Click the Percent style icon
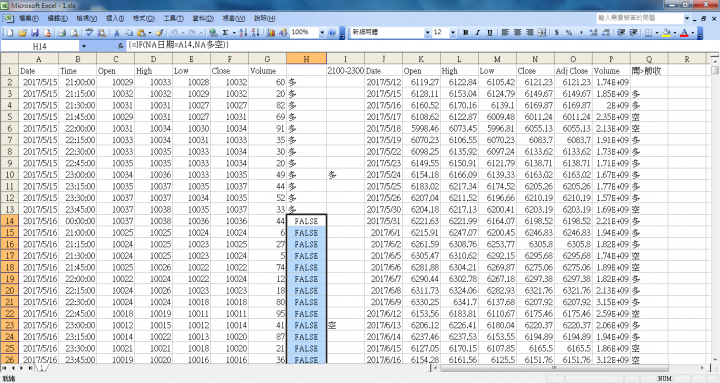The width and height of the screenshot is (720, 383). (x=569, y=33)
